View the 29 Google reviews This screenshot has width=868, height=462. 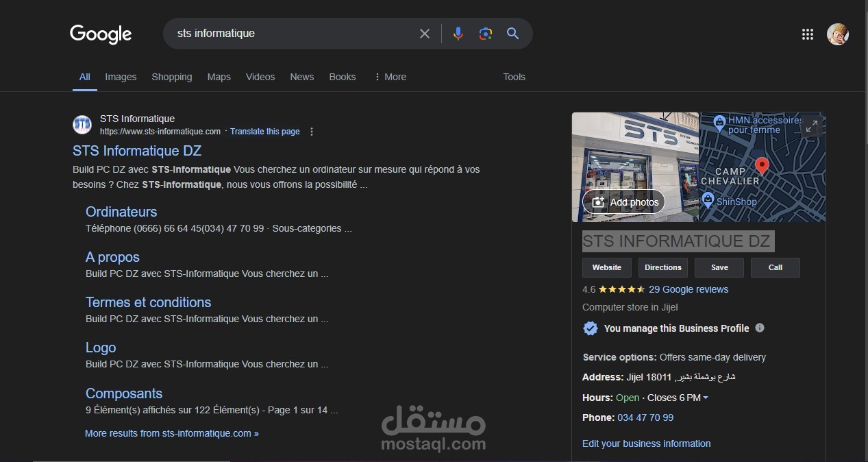689,289
